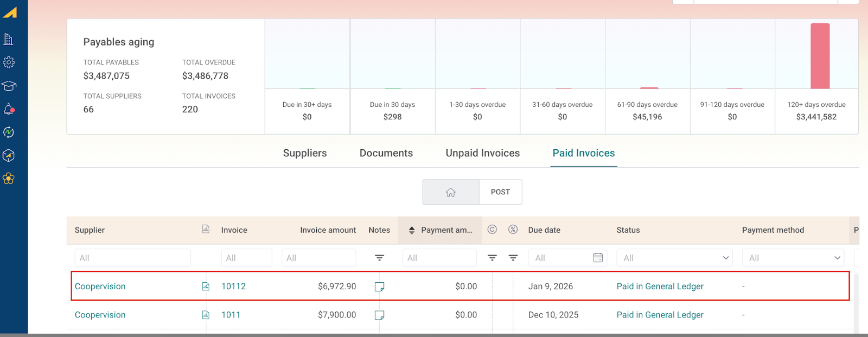Click the Notes column filter icon
This screenshot has width=868, height=337.
click(379, 258)
